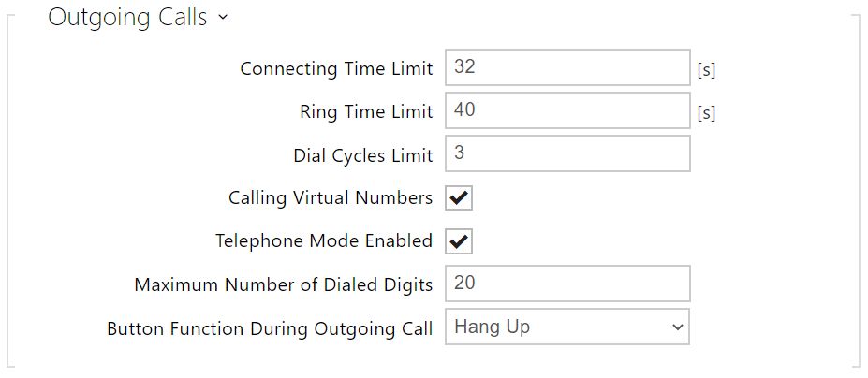Click the seconds unit beside Connecting Time Limit

click(x=706, y=69)
